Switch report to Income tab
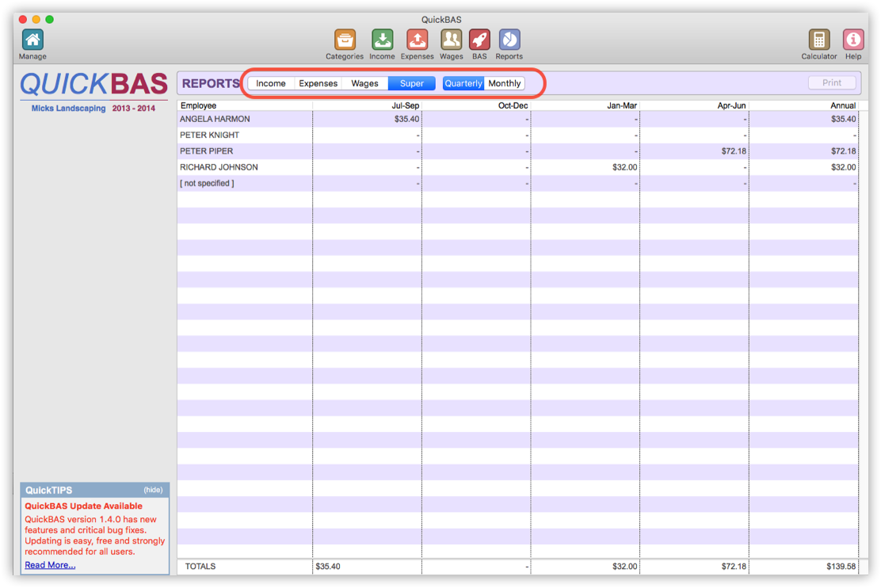The image size is (881, 588). click(x=271, y=83)
